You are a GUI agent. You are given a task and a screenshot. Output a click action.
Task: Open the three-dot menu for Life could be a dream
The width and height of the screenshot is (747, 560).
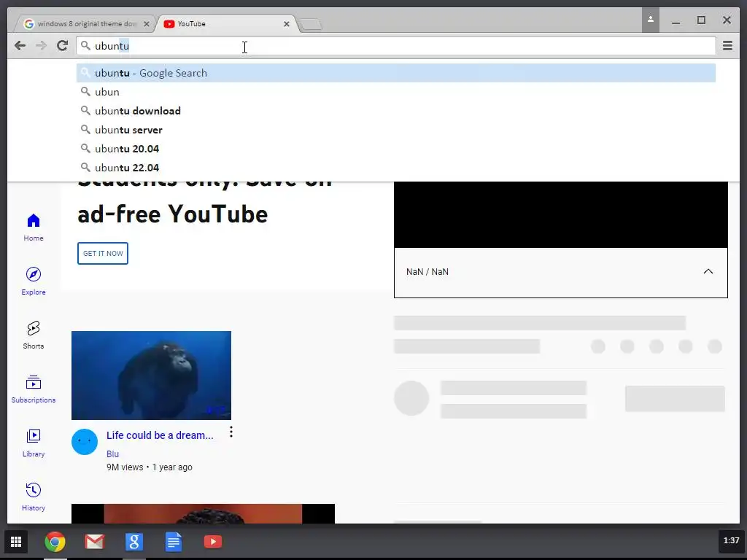231,432
